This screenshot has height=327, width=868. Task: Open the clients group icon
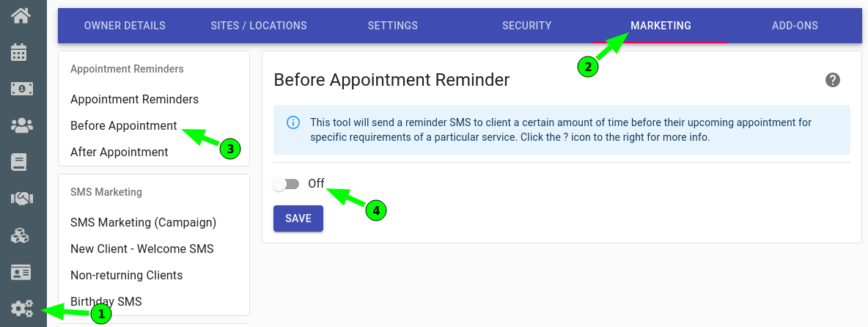click(x=22, y=125)
